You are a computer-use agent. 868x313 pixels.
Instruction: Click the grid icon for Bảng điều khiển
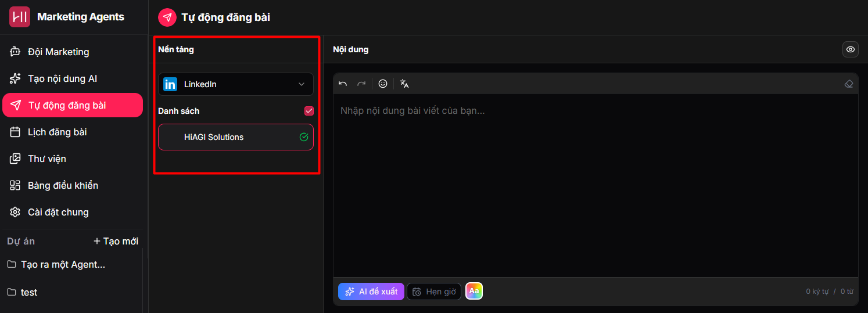[16, 185]
